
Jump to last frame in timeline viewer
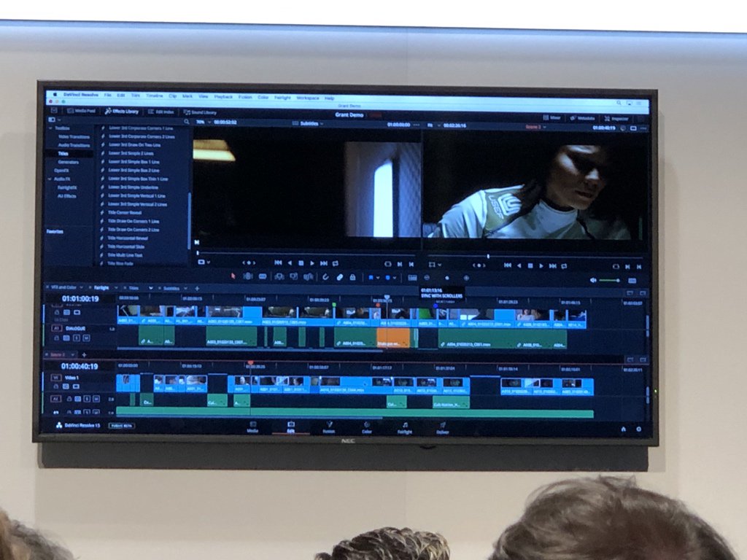coord(553,265)
